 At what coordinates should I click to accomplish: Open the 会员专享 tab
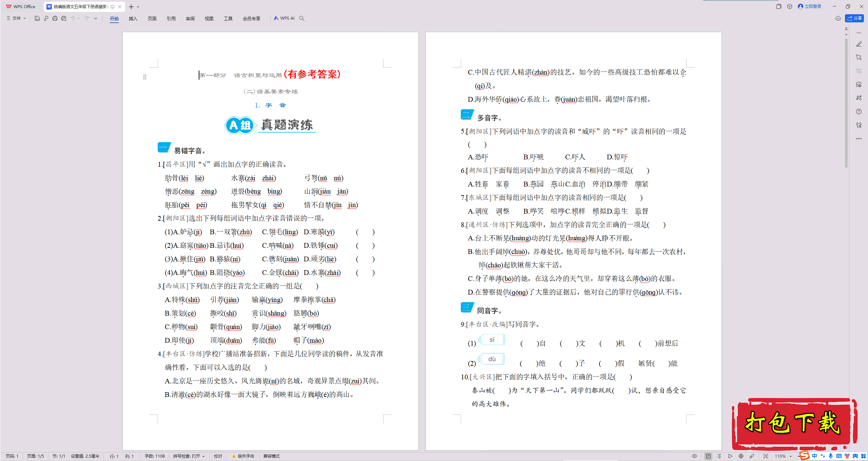252,19
